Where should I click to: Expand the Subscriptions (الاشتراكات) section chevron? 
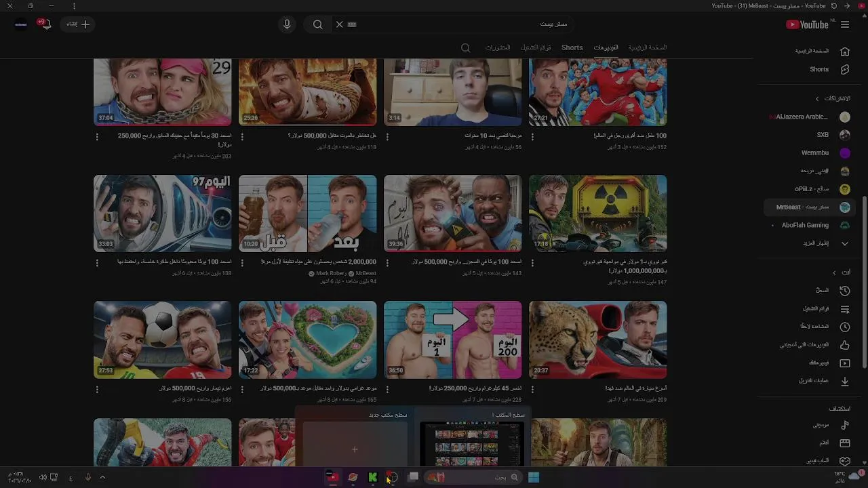(817, 99)
